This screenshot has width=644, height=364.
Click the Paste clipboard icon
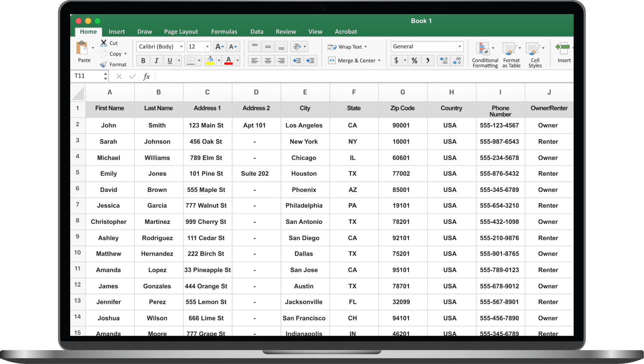point(82,48)
